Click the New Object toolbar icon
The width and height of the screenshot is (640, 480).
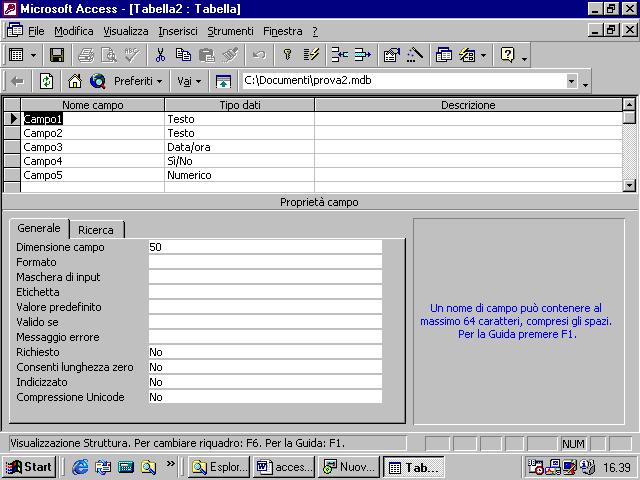coord(467,55)
